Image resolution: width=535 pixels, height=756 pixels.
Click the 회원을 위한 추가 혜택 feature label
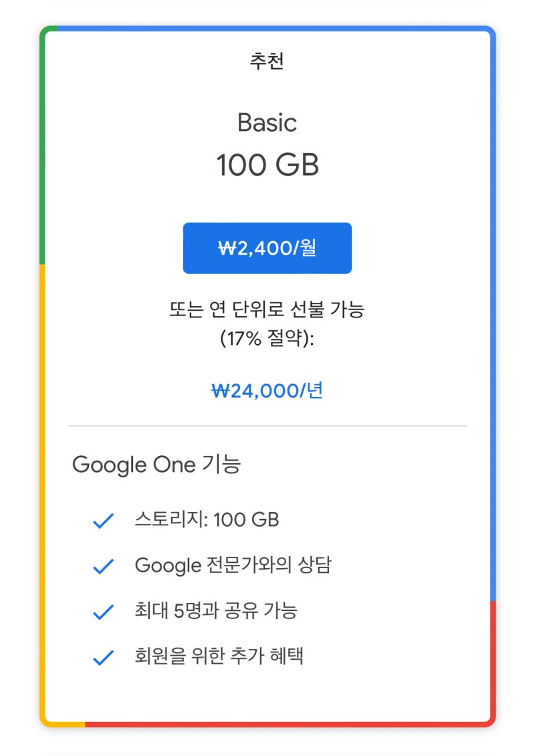click(x=219, y=656)
